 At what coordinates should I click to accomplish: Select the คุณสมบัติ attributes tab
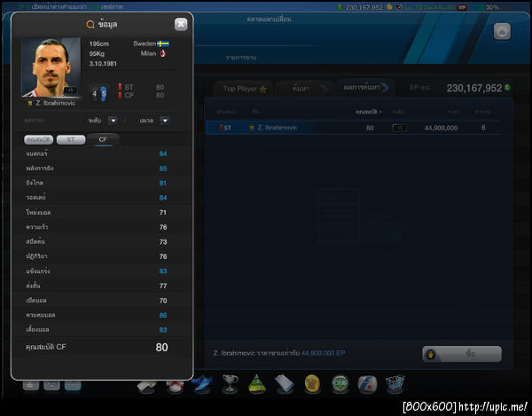click(x=39, y=139)
